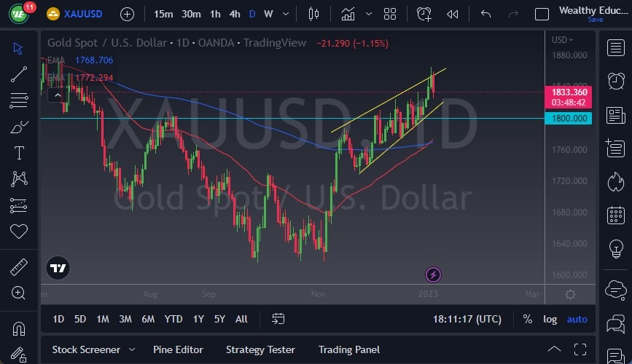Toggle percent scale mode
This screenshot has width=632, height=364.
528,319
